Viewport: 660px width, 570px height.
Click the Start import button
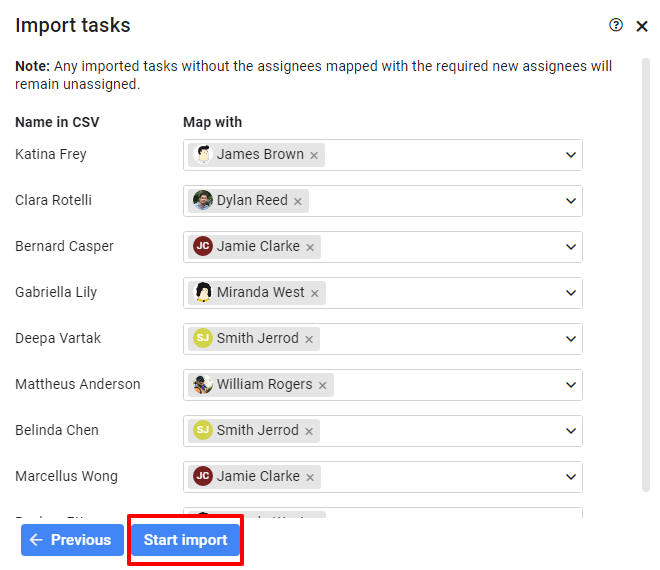point(185,540)
